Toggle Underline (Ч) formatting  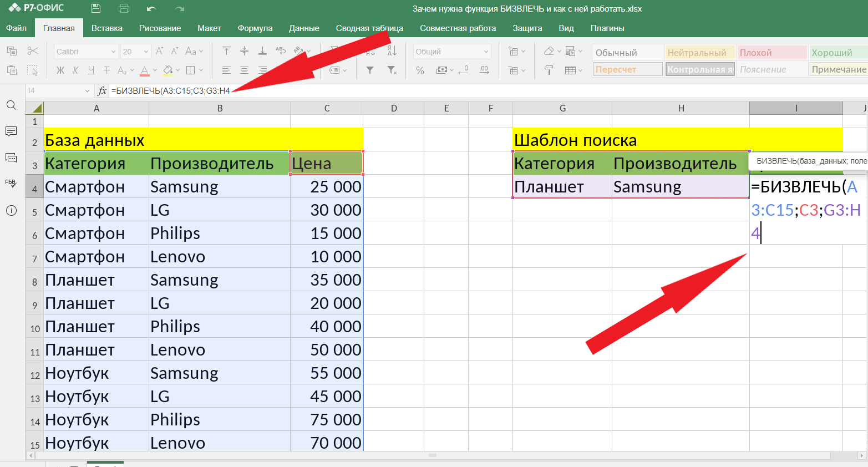[x=91, y=70]
